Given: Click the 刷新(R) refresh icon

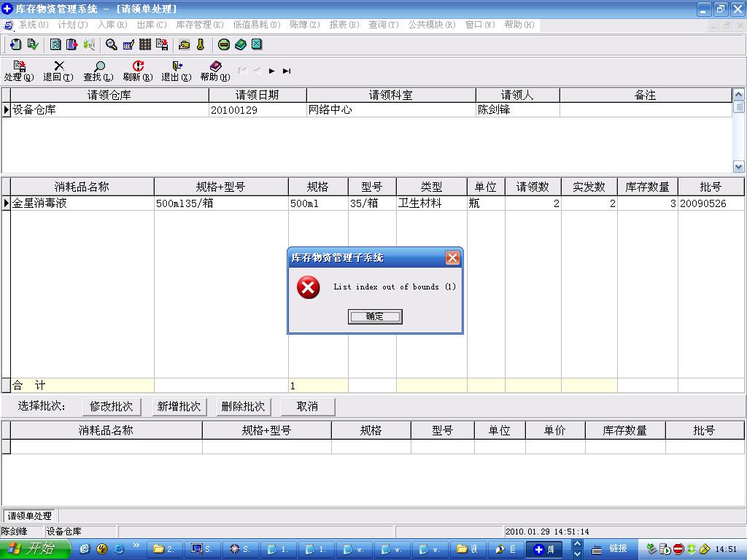Looking at the screenshot, I should pyautogui.click(x=138, y=71).
